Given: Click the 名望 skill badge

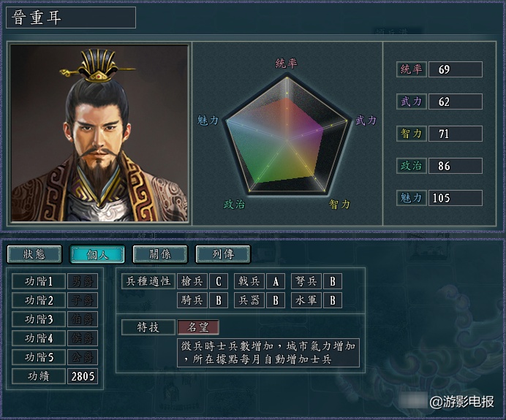Looking at the screenshot, I should (x=198, y=327).
